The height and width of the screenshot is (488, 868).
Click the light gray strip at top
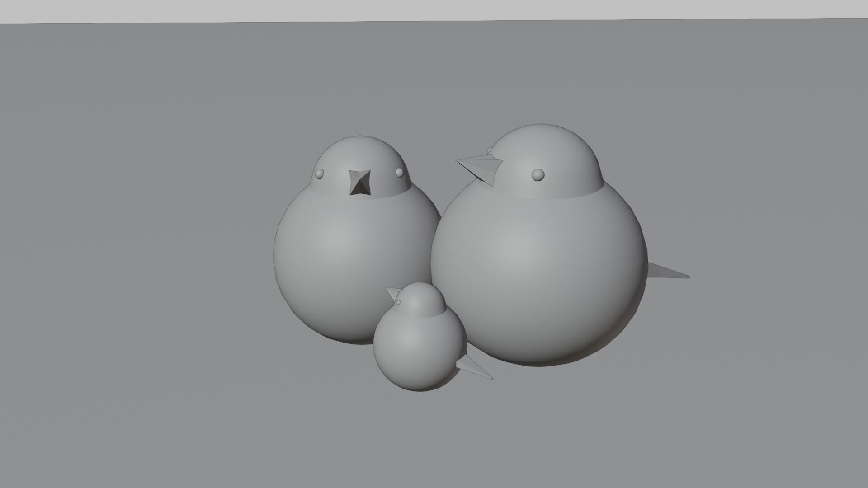click(434, 9)
